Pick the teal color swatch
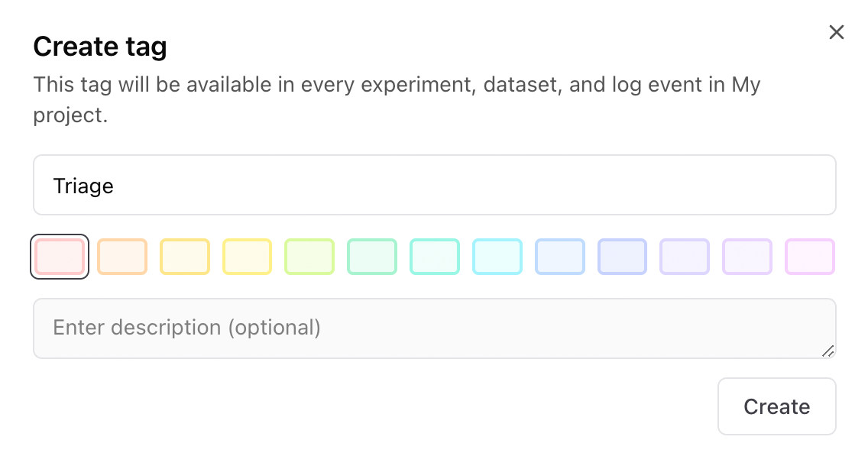This screenshot has width=868, height=469. pyautogui.click(x=435, y=257)
